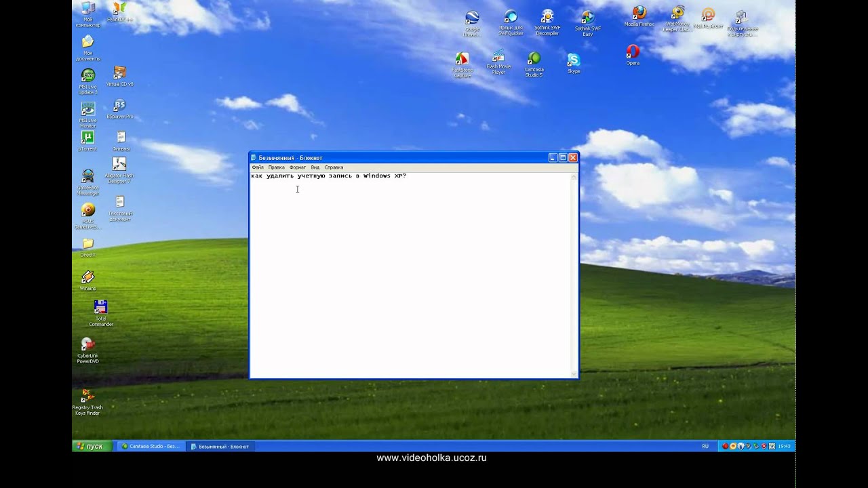Open the network connection shortcut icon
Viewport: 868px width, 488px height.
(742, 23)
